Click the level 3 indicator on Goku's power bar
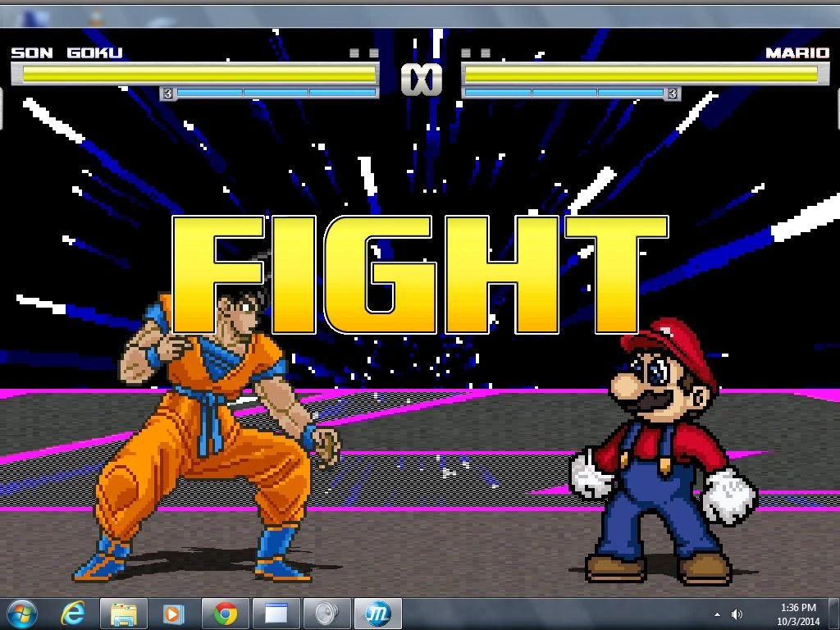The image size is (840, 630). 170,94
